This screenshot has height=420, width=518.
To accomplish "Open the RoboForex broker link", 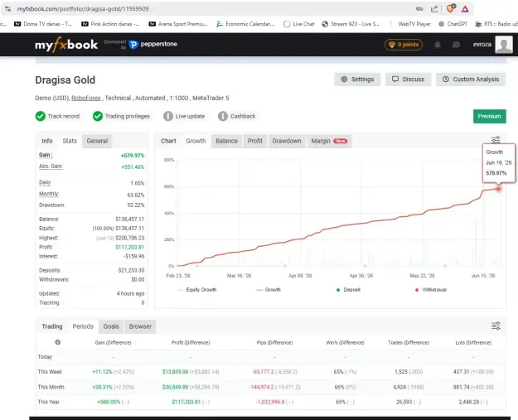I will 86,98.
